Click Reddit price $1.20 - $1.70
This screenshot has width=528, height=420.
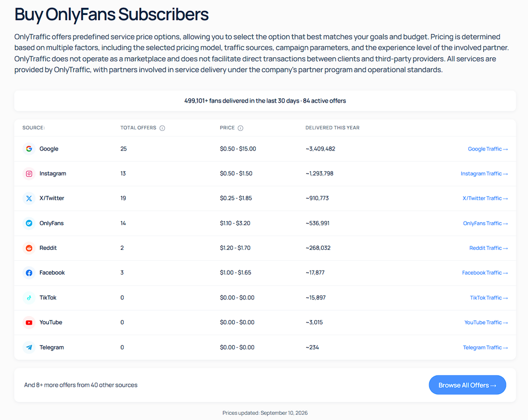click(235, 248)
